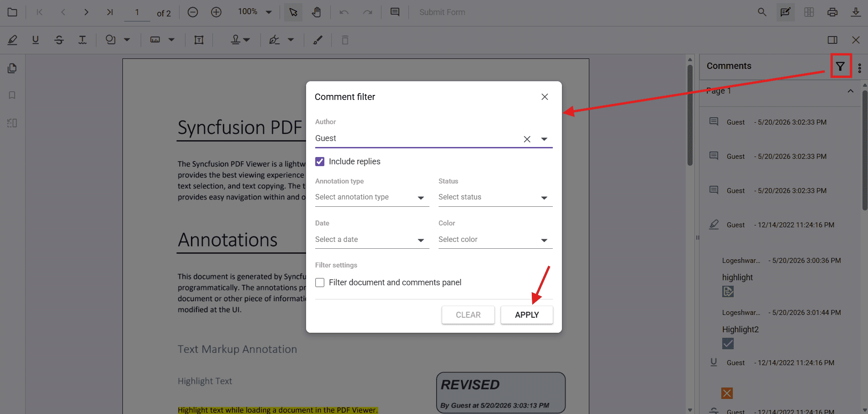
Task: Toggle the comments side panel icon
Action: pos(832,40)
